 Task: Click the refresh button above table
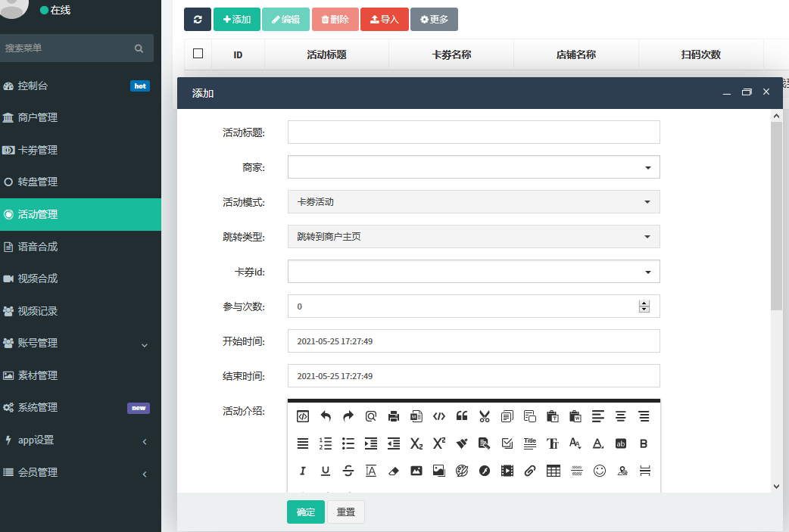pos(198,20)
